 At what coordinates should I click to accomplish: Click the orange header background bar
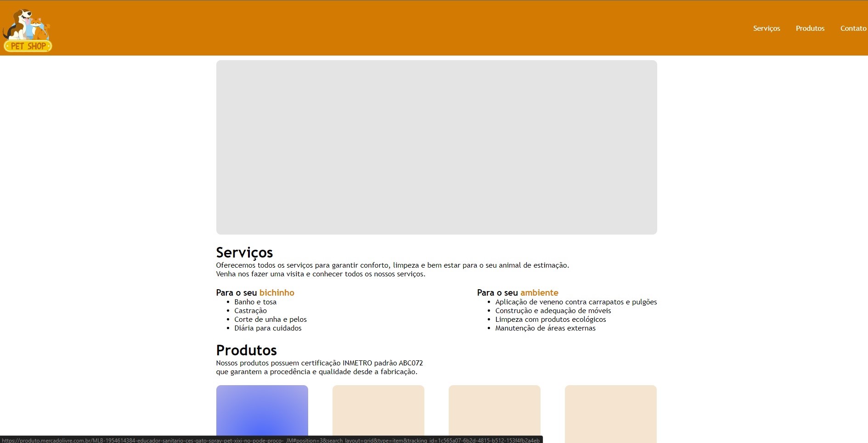(413, 28)
